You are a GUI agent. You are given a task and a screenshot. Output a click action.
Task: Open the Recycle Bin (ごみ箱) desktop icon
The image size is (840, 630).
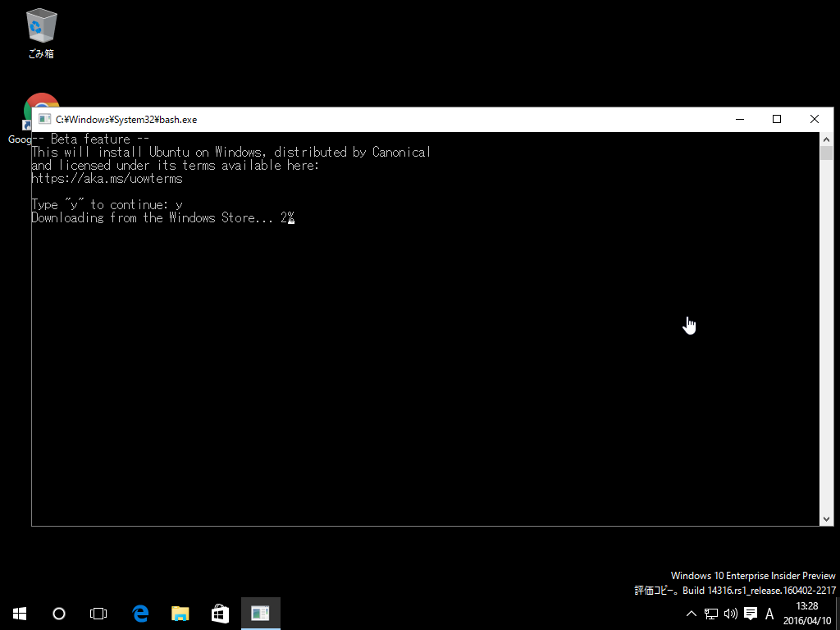(41, 33)
